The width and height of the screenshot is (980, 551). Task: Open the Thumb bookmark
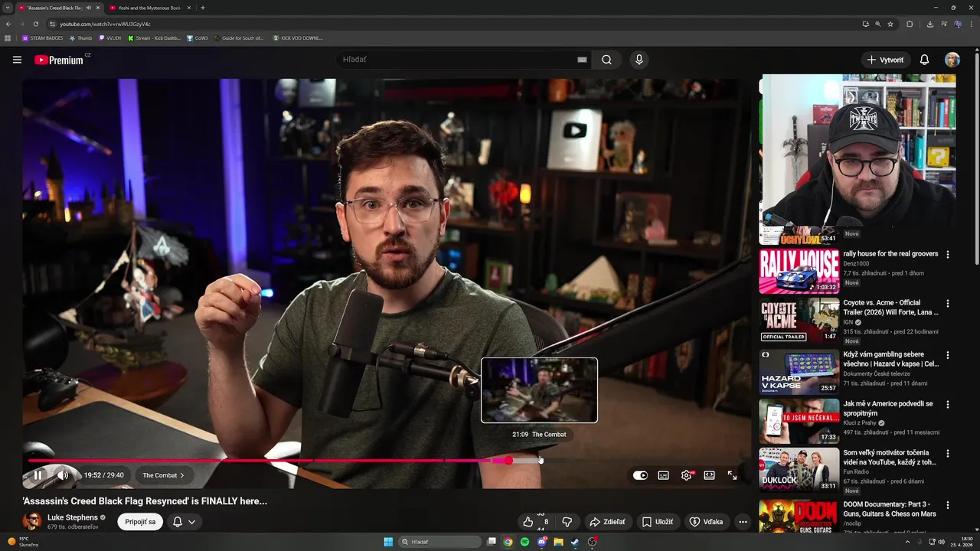(81, 37)
